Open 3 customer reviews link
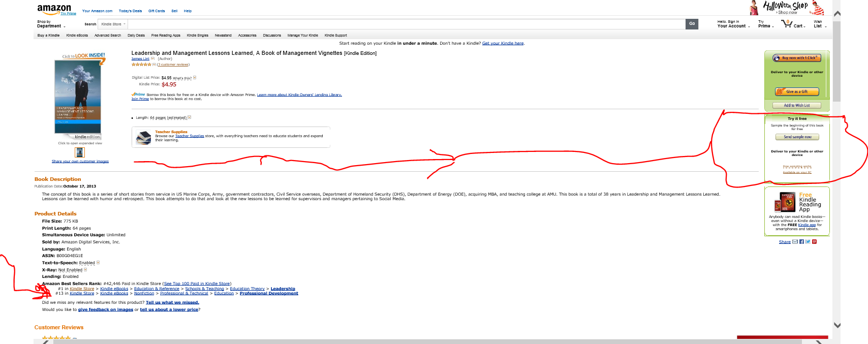The height and width of the screenshot is (344, 868). 173,65
